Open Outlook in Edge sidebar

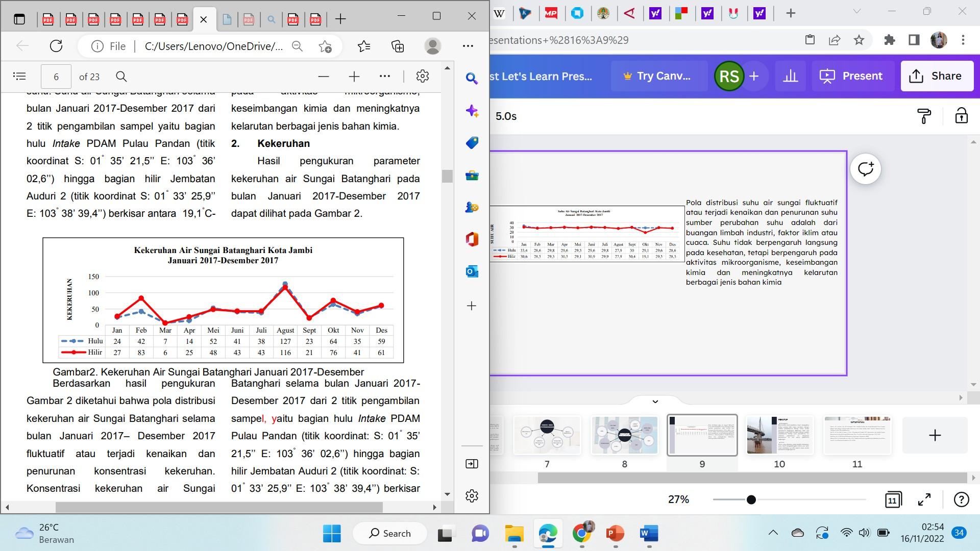472,271
